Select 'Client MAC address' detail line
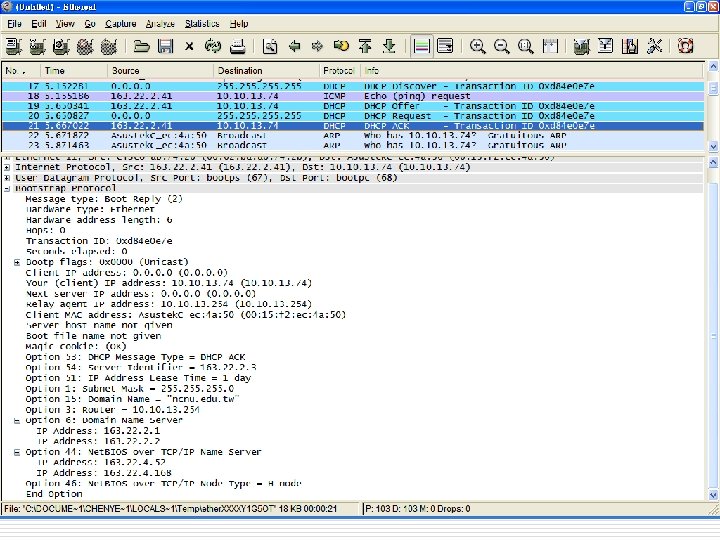The height and width of the screenshot is (540, 720). pyautogui.click(x=186, y=315)
